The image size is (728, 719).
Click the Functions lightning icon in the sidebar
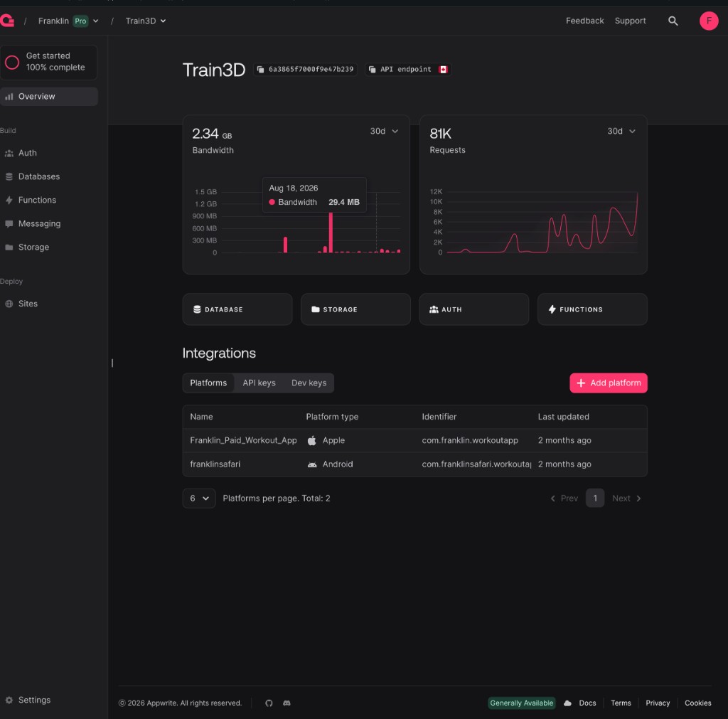tap(9, 200)
